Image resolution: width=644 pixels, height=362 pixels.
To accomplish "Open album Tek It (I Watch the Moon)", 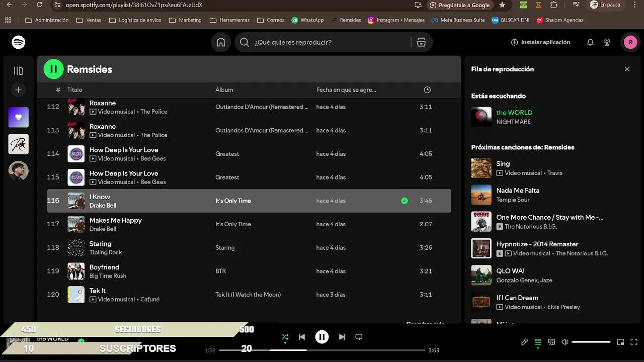I will [248, 295].
